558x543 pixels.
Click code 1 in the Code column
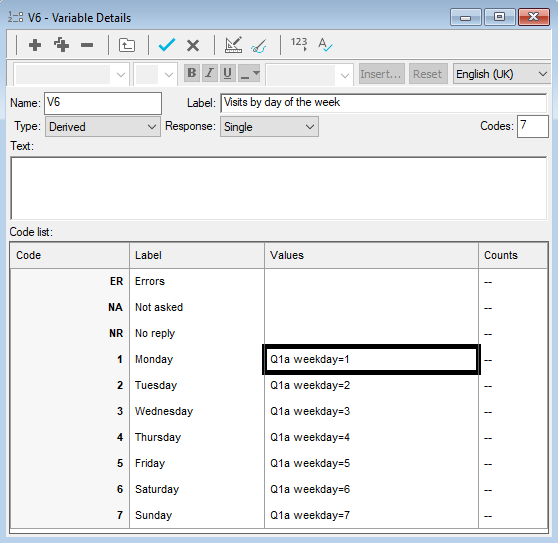tap(70, 359)
